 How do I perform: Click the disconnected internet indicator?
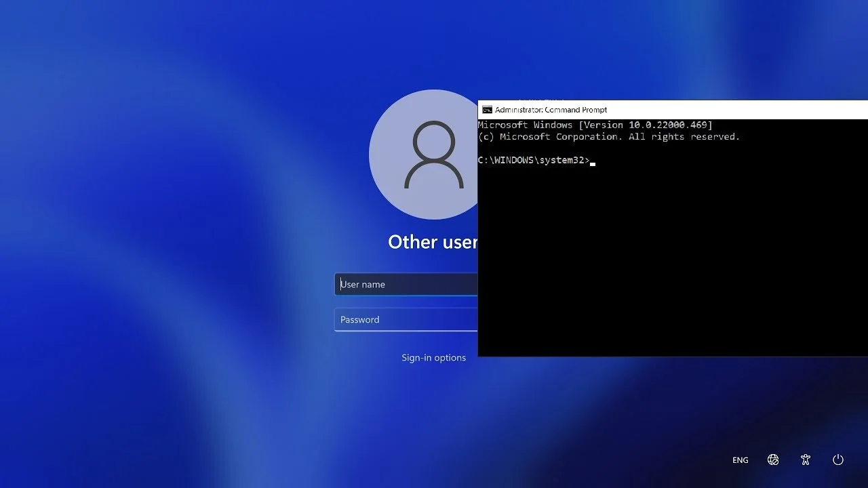tap(773, 460)
